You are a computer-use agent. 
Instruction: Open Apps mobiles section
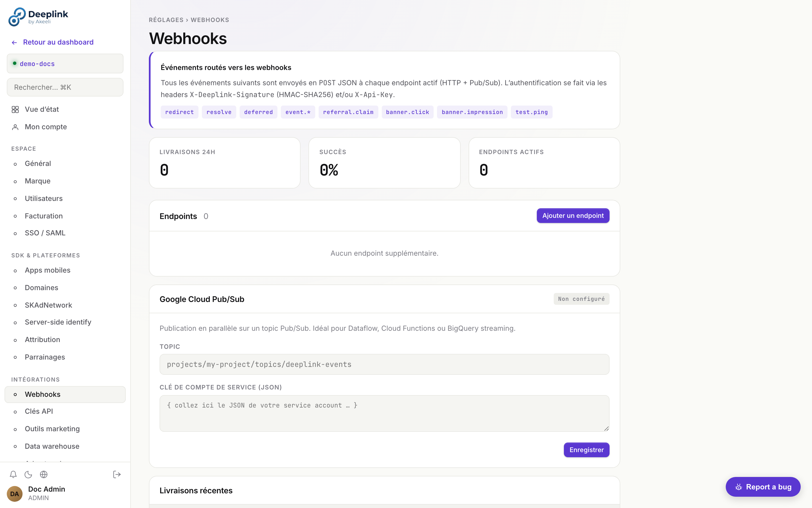[65, 270]
